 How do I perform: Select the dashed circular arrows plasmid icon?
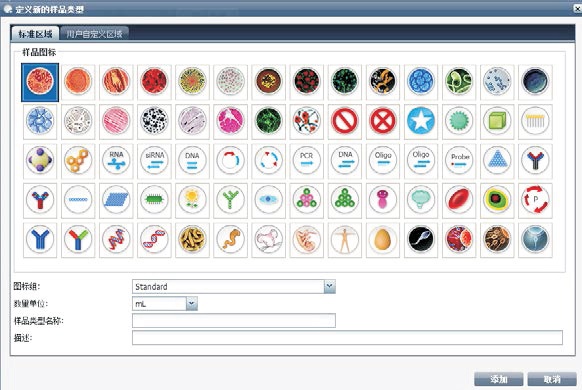(268, 161)
